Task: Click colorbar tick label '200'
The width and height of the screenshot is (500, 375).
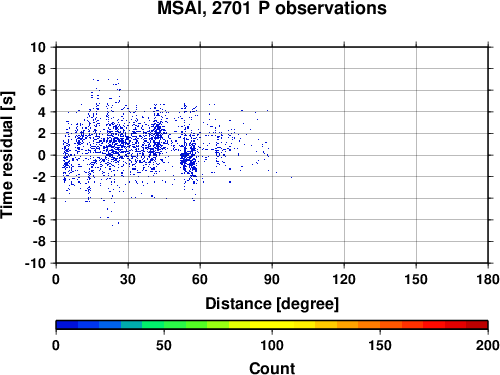Action: click(x=487, y=345)
